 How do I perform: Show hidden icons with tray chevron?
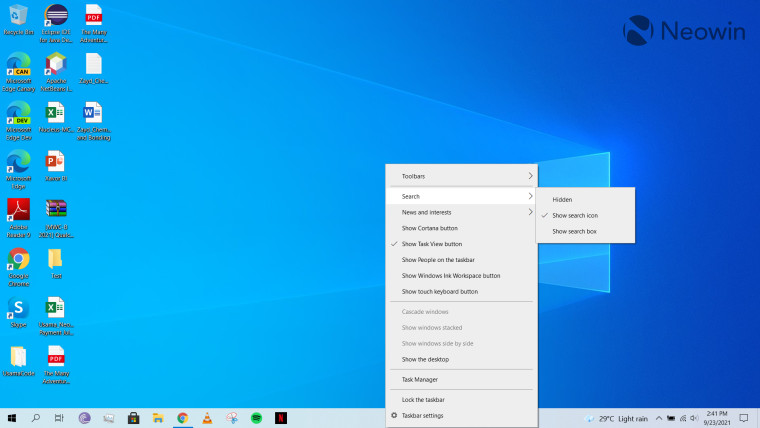658,418
